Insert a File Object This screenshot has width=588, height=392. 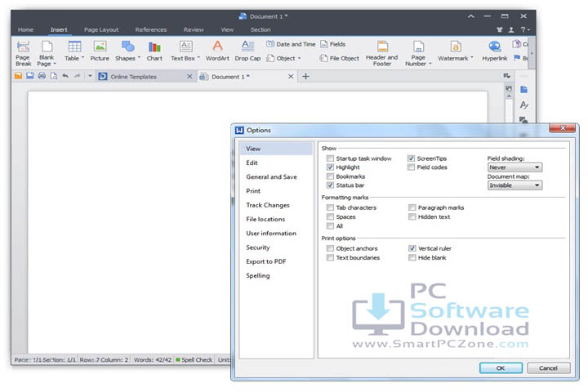tap(340, 59)
